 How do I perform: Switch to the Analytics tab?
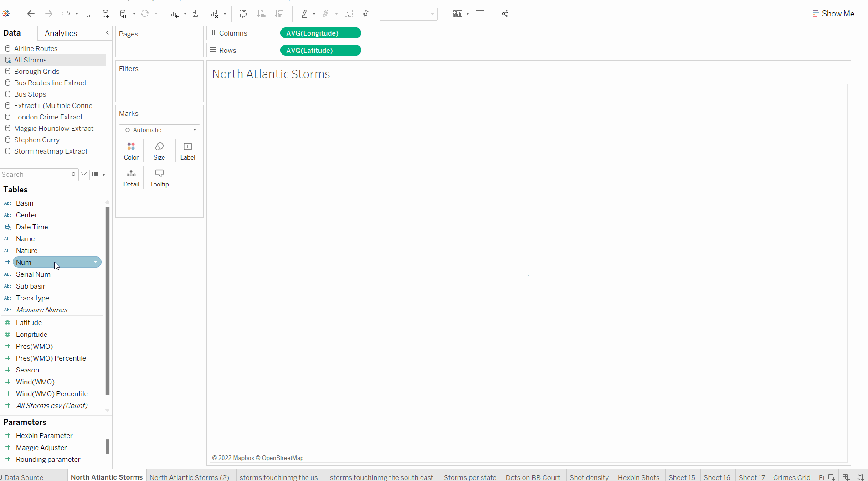[x=61, y=33]
